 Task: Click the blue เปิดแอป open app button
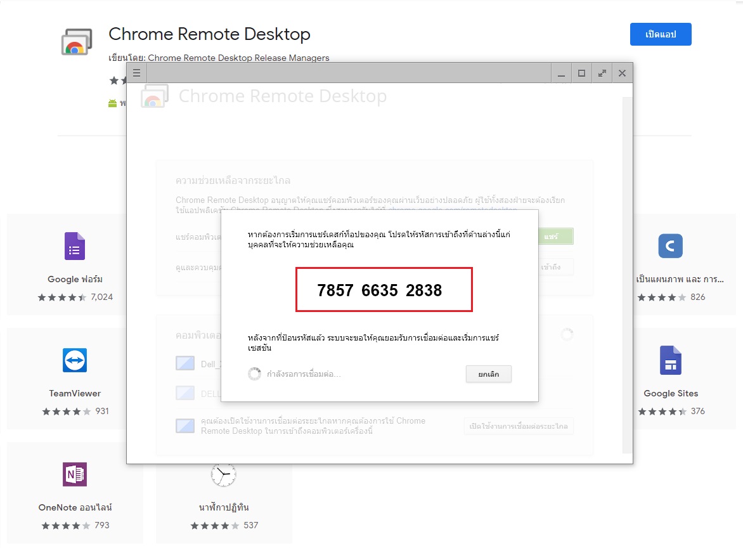[x=661, y=34]
